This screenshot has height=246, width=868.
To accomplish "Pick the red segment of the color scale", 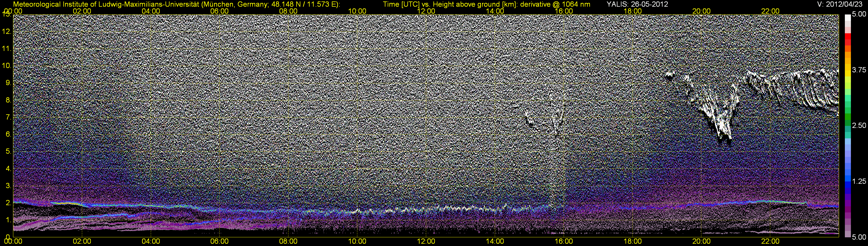I will point(847,36).
